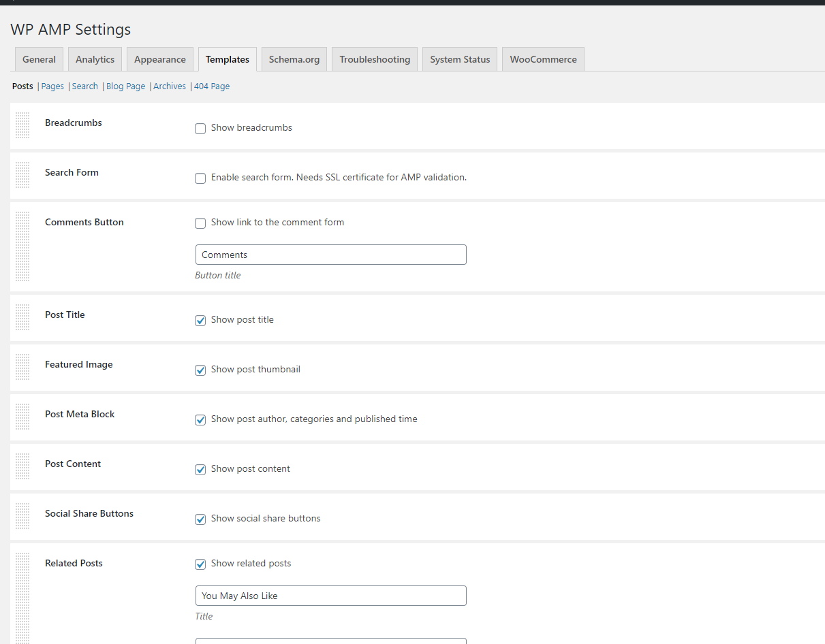Toggle Show post author, categories checkbox
Screen dimensions: 825x644
(200, 420)
